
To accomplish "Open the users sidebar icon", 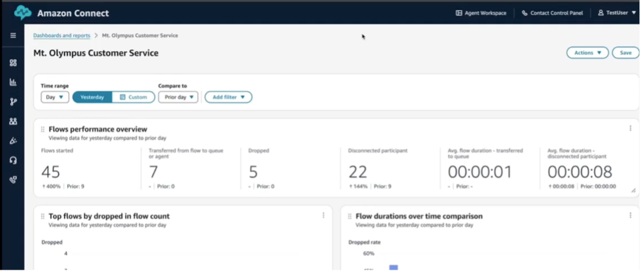I will click(13, 121).
